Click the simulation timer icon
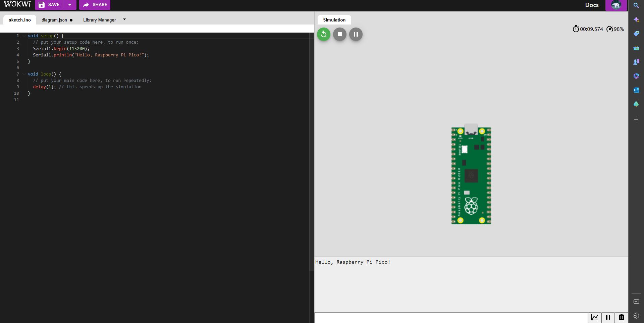 click(x=576, y=29)
